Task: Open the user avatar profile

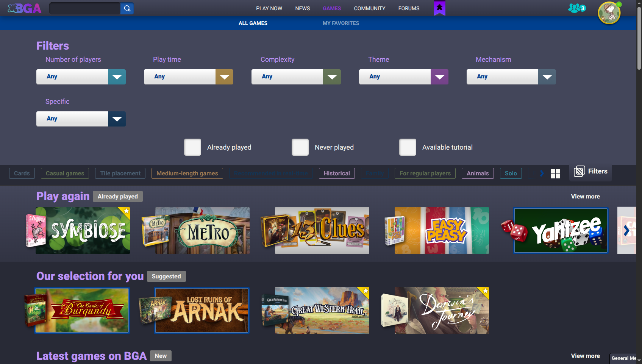Action: click(x=609, y=12)
